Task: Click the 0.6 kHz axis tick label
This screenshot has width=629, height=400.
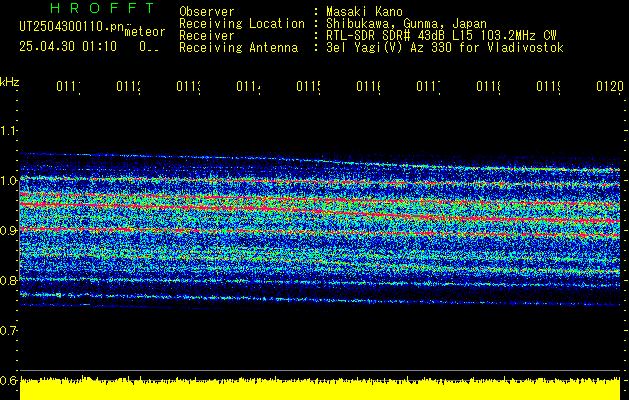Action: [9, 380]
